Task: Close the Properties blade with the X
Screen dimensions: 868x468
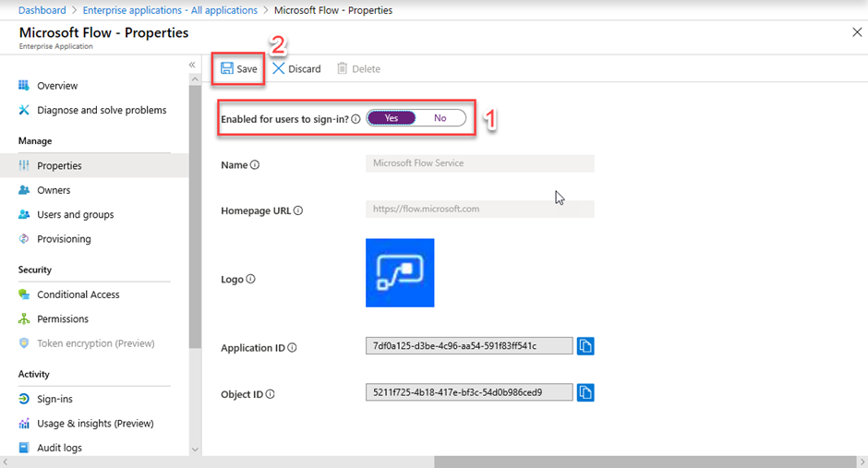Action: [857, 32]
